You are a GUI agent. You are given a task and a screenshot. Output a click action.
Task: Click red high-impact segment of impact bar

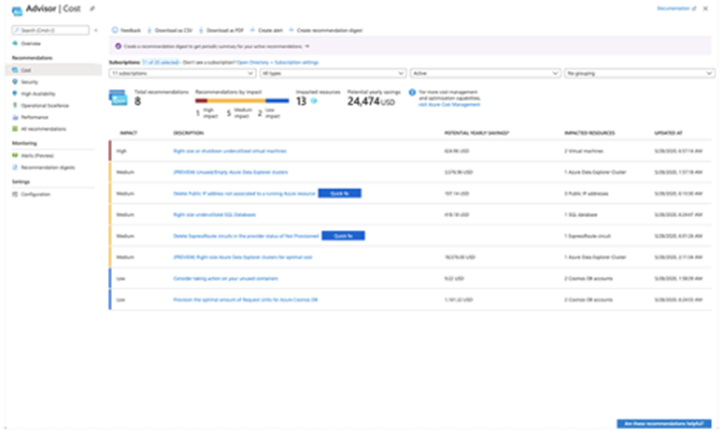201,101
